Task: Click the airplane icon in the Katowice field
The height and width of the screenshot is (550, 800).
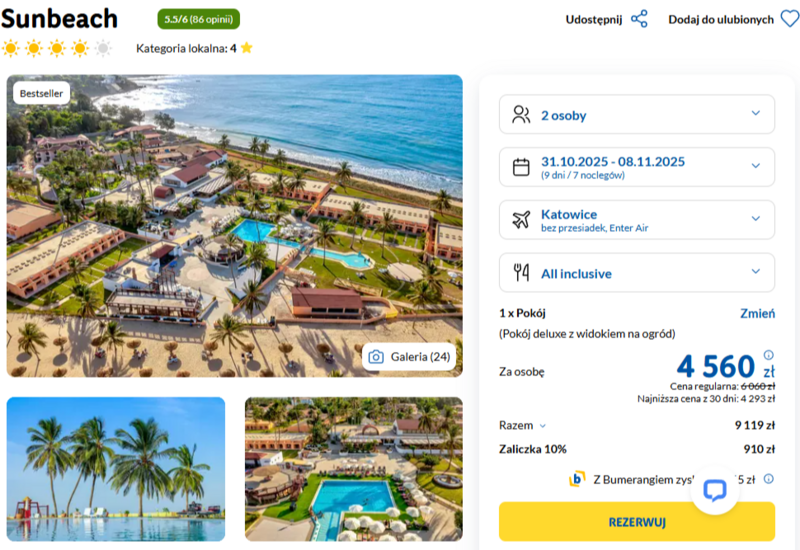Action: [521, 220]
